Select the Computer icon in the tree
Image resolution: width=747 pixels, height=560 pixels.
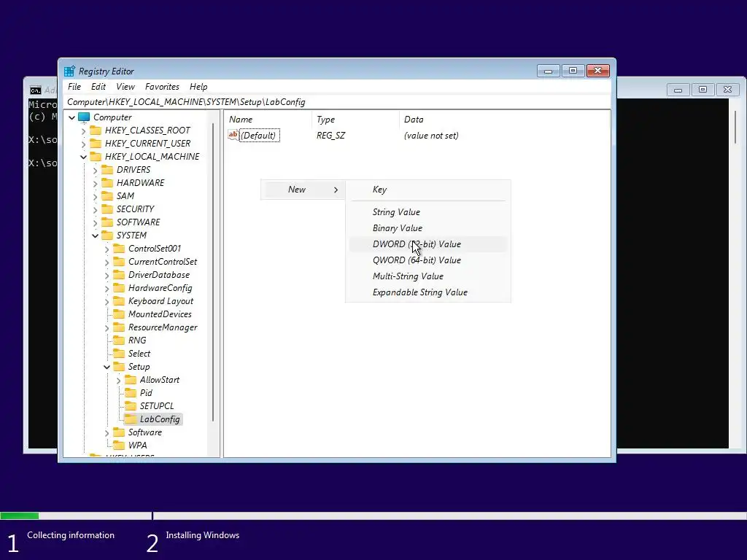point(84,117)
